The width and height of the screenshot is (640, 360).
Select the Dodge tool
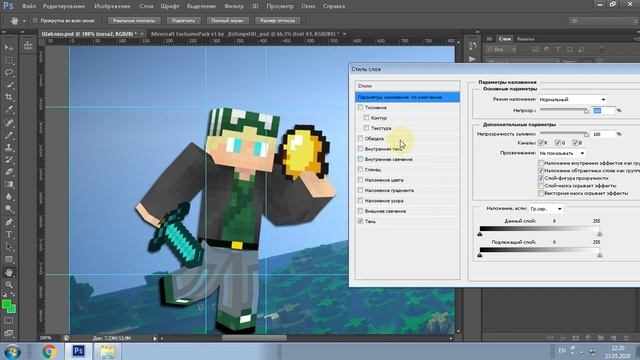click(x=9, y=209)
